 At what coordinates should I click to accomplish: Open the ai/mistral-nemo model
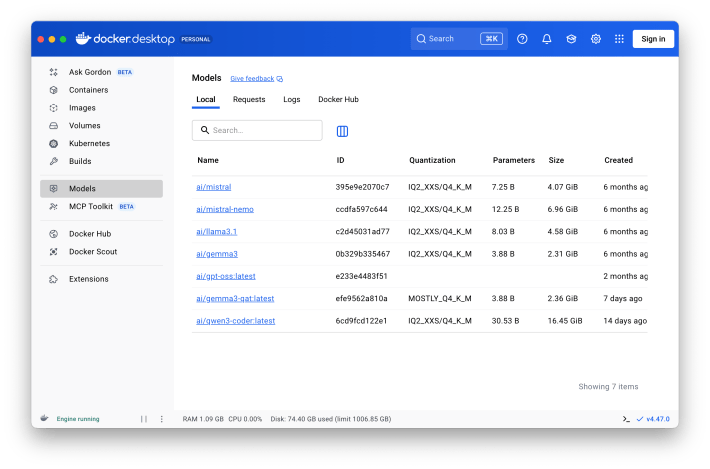[x=225, y=209]
